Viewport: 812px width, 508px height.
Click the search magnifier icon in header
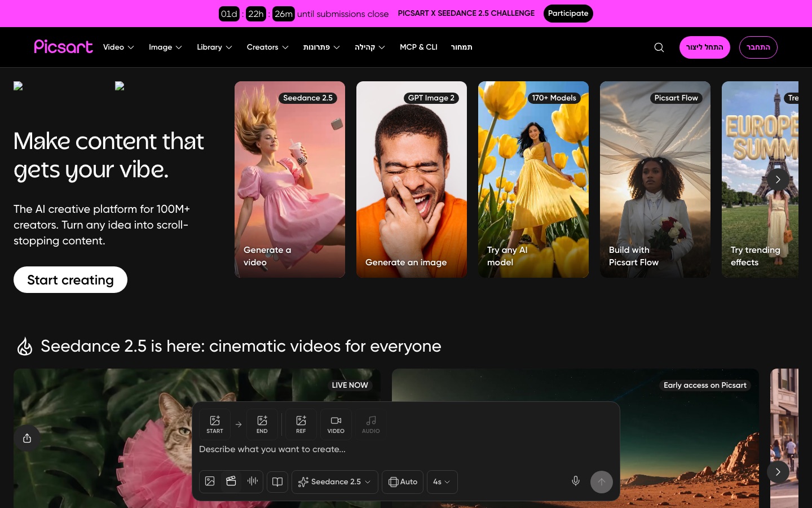point(659,47)
